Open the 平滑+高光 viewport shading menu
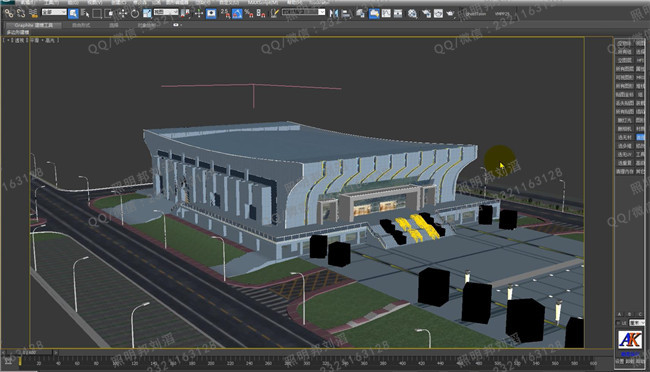Viewport: 650px width, 372px height. click(x=44, y=40)
